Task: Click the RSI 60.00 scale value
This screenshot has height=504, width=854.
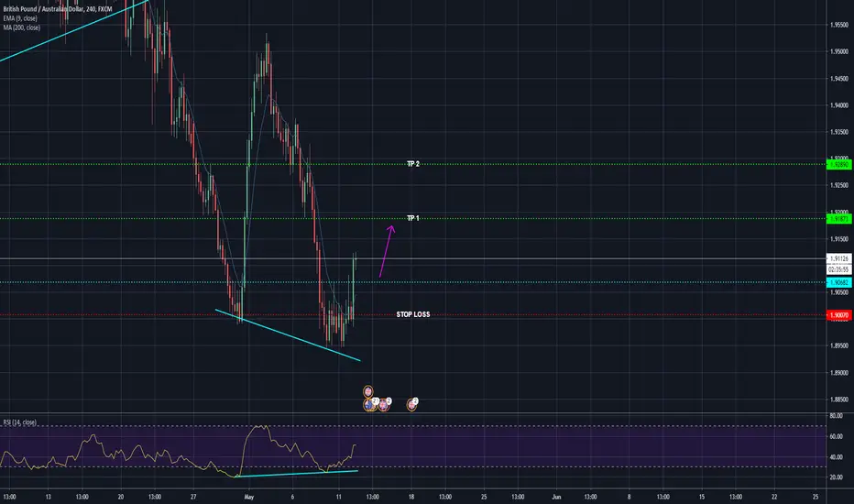Action: pos(836,436)
